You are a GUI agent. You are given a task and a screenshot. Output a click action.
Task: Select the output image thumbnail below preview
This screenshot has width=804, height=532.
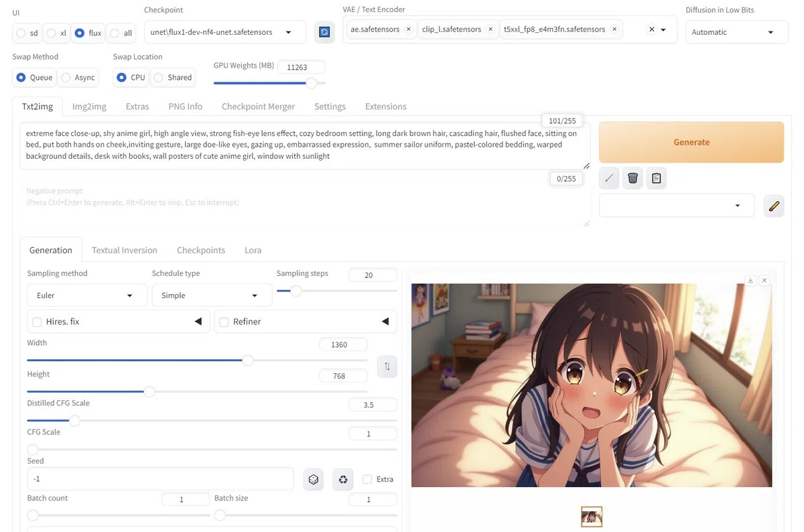pos(592,517)
